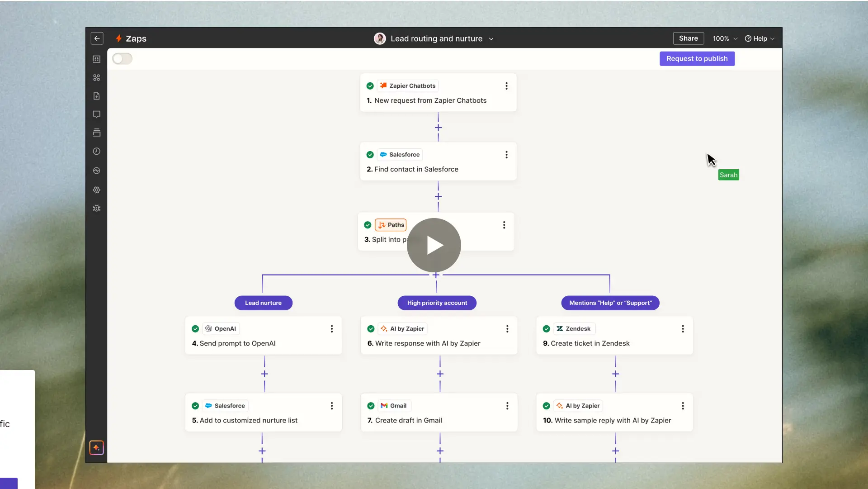Click Request to publish button

[x=697, y=58]
